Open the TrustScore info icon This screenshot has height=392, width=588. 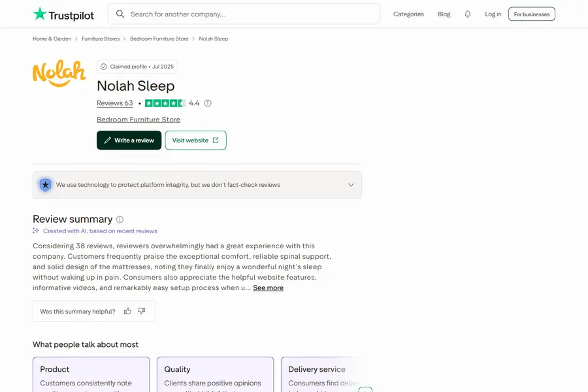[208, 103]
